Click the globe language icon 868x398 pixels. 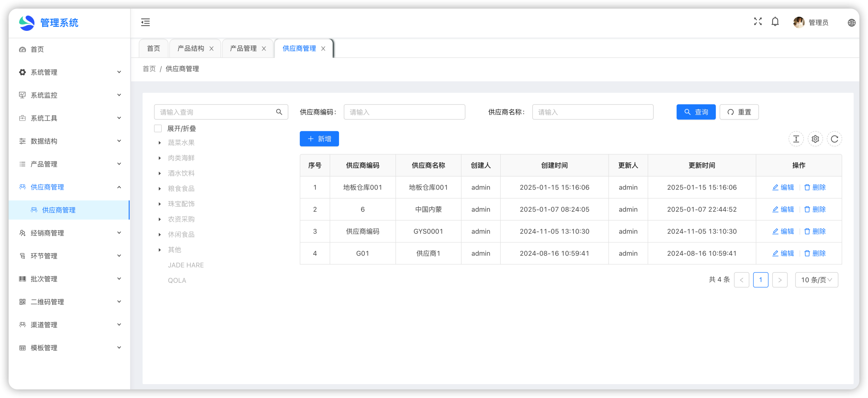tap(851, 23)
